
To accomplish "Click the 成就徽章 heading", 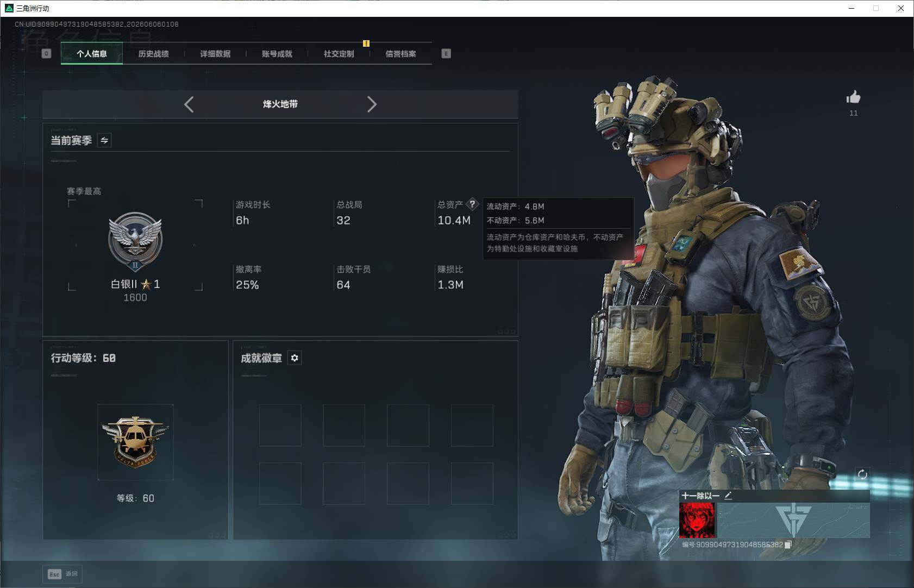I will tap(261, 358).
